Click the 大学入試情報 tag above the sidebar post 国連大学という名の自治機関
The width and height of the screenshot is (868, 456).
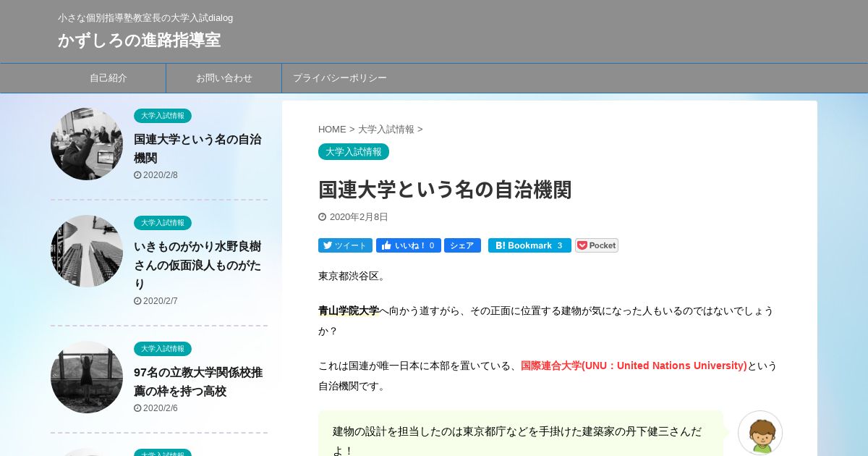[x=163, y=116]
